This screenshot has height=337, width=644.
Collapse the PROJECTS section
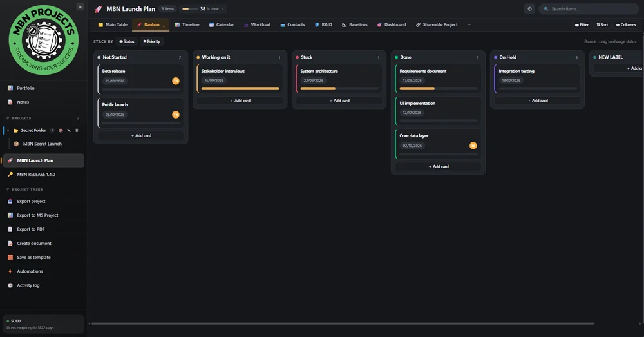[x=8, y=119]
